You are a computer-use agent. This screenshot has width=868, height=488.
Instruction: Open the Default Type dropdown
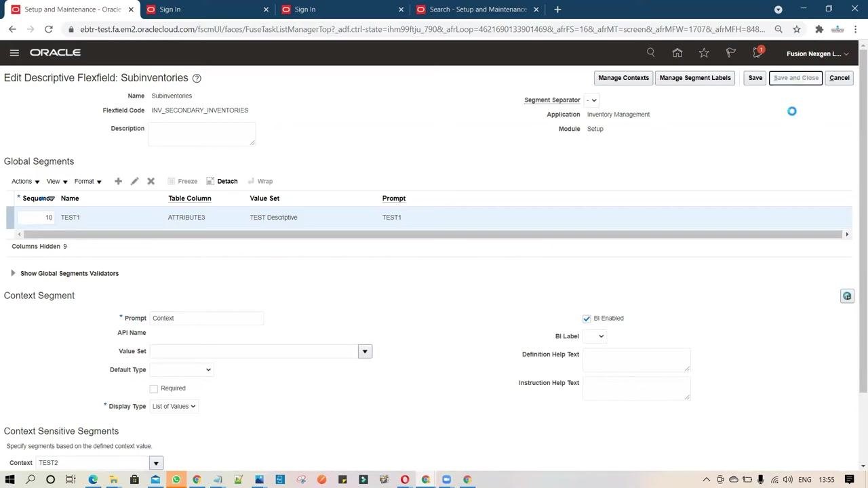click(181, 369)
